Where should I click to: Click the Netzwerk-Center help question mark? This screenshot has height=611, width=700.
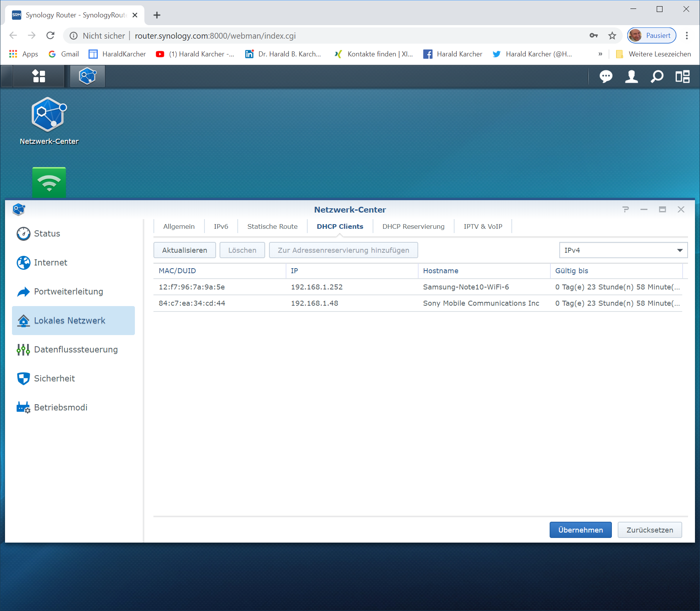pyautogui.click(x=625, y=209)
